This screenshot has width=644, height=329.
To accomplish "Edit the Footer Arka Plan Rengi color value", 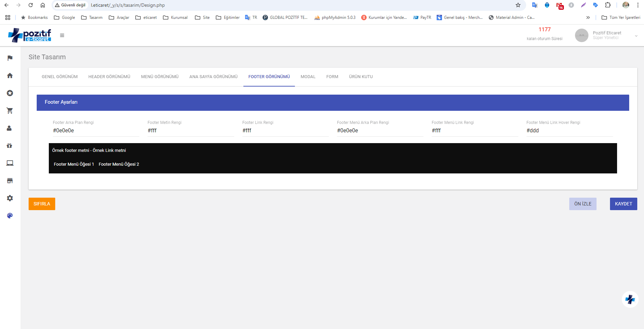I will point(96,131).
